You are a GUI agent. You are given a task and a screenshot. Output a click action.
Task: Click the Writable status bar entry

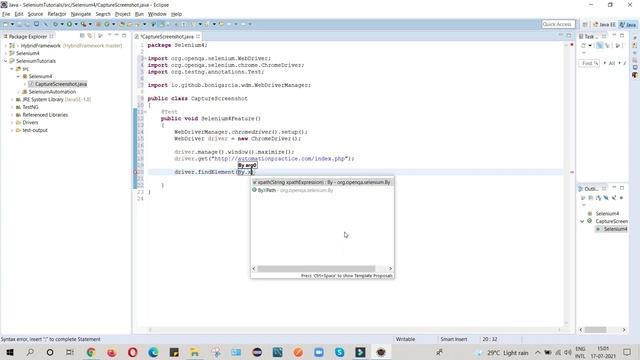coord(405,339)
